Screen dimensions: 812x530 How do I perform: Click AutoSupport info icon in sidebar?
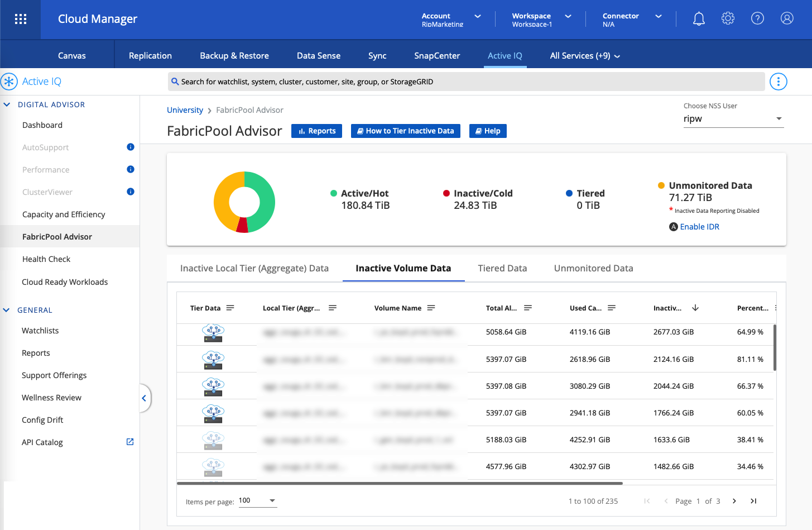131,147
